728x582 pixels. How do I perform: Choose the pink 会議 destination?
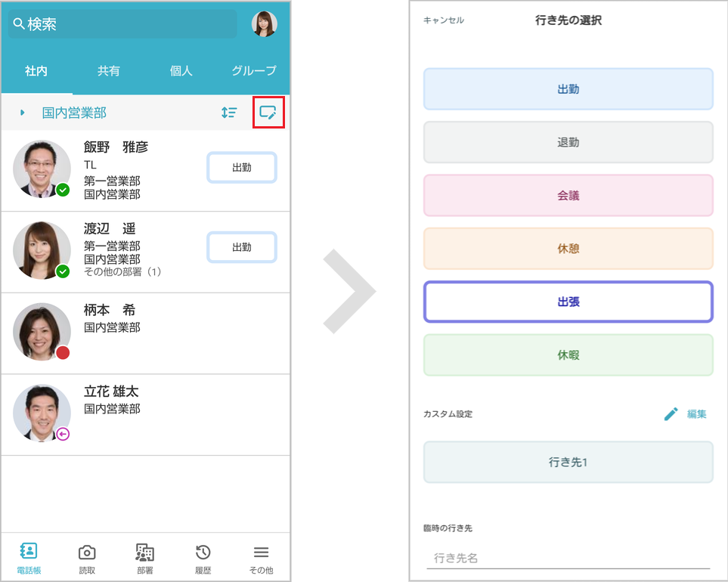568,196
